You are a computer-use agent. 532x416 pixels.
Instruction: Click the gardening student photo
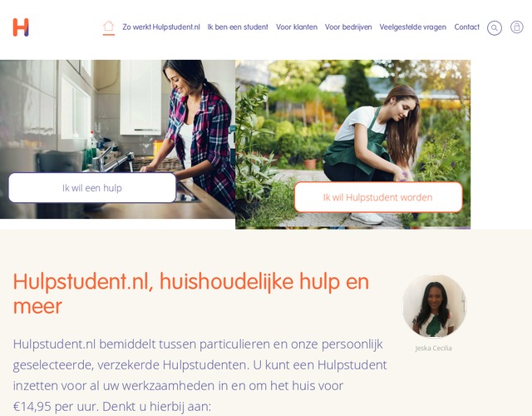click(x=352, y=145)
